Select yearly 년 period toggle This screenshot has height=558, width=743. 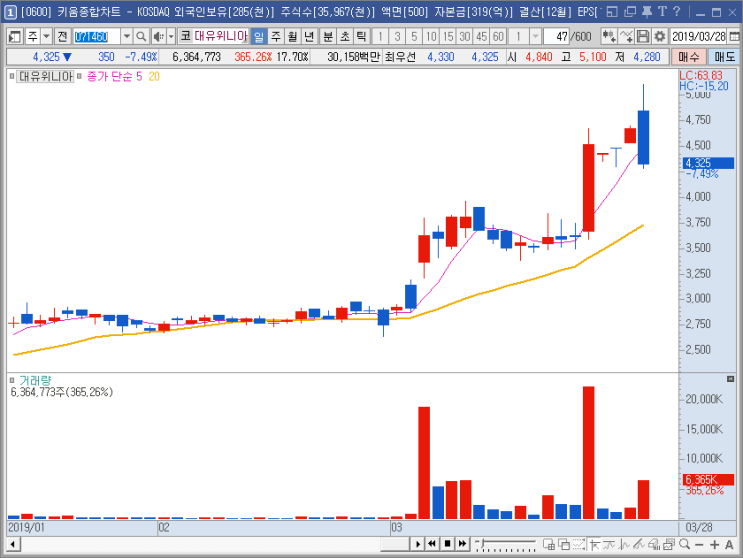pos(309,36)
